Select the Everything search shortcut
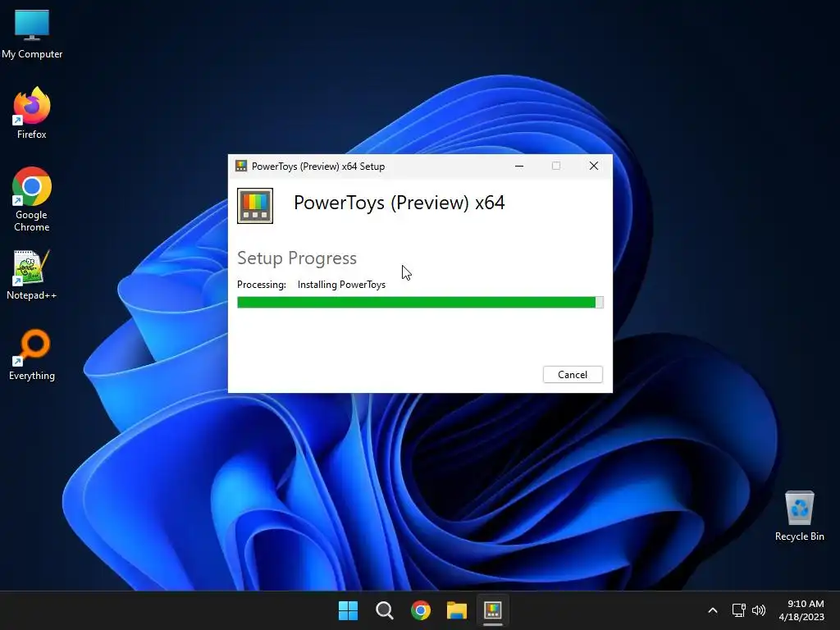The image size is (840, 630). [x=32, y=354]
